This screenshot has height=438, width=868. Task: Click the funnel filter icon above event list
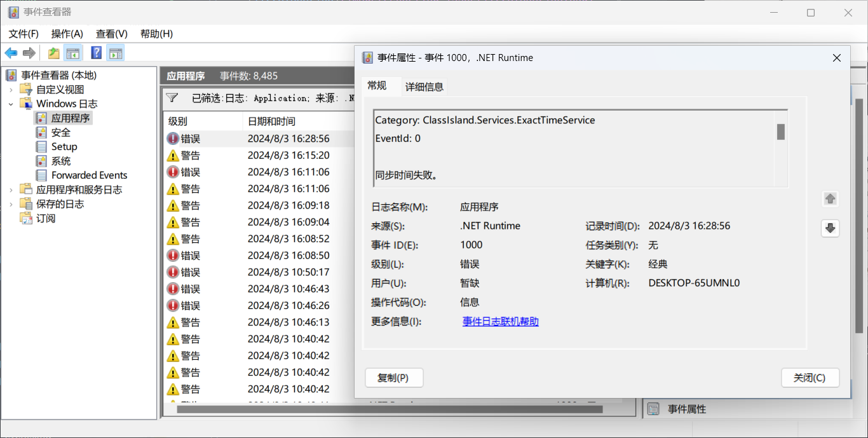tap(172, 98)
